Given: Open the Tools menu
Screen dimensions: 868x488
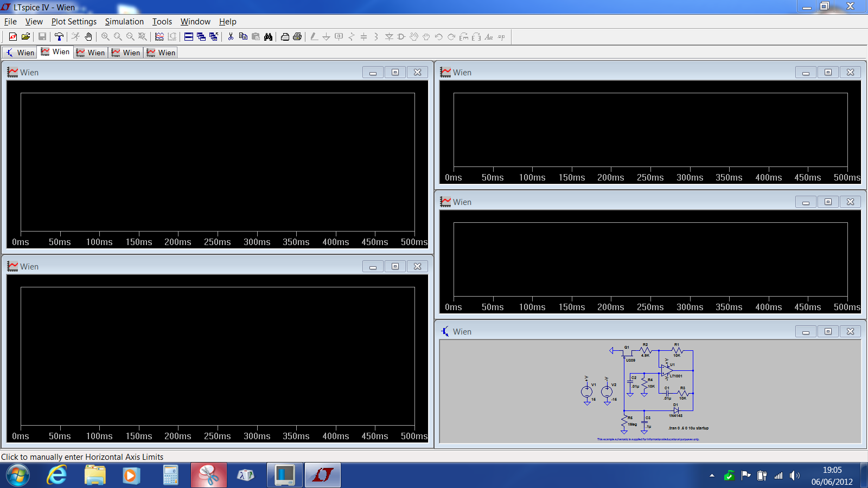Looking at the screenshot, I should (x=162, y=22).
